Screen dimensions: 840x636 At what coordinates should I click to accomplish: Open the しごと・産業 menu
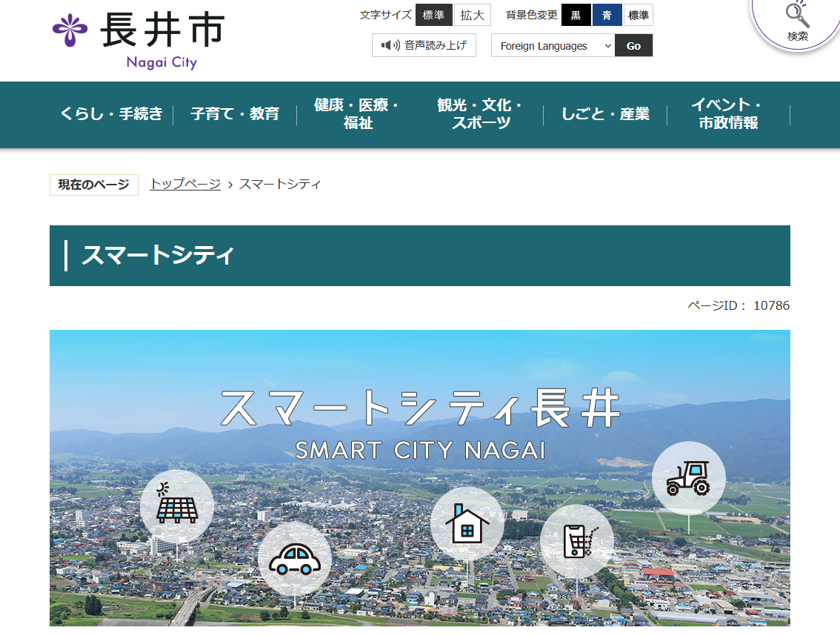pyautogui.click(x=605, y=113)
